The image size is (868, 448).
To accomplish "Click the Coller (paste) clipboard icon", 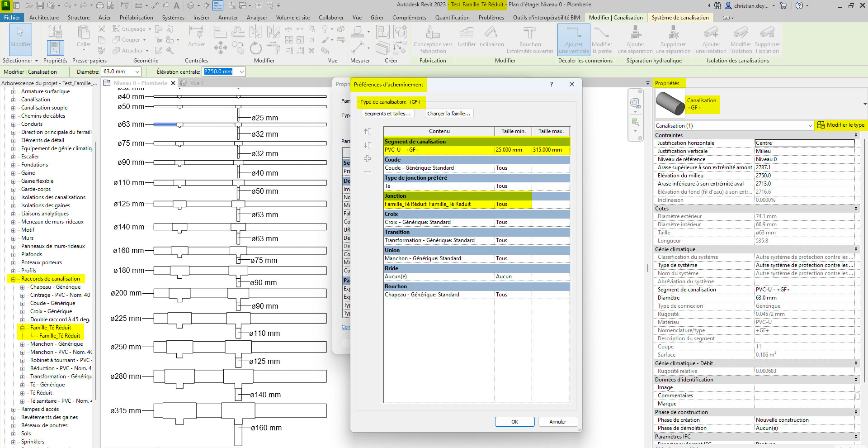I will 84,36.
